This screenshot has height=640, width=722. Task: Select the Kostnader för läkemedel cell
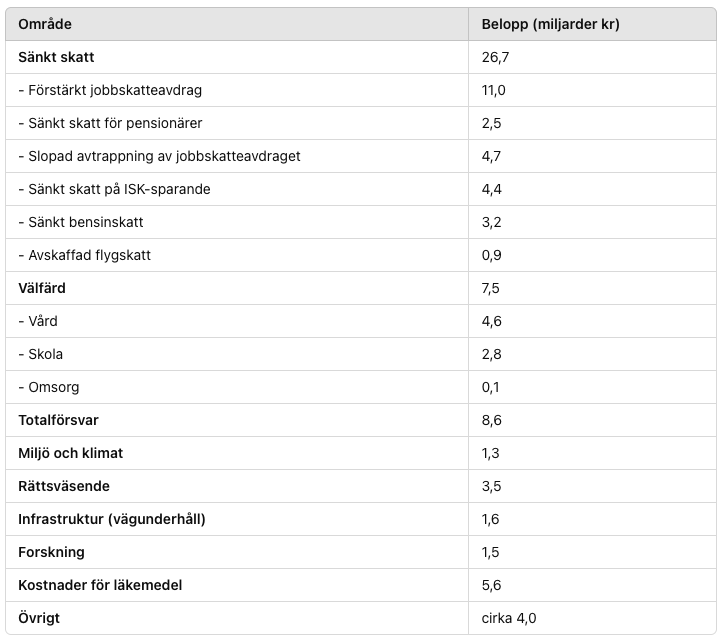point(100,585)
